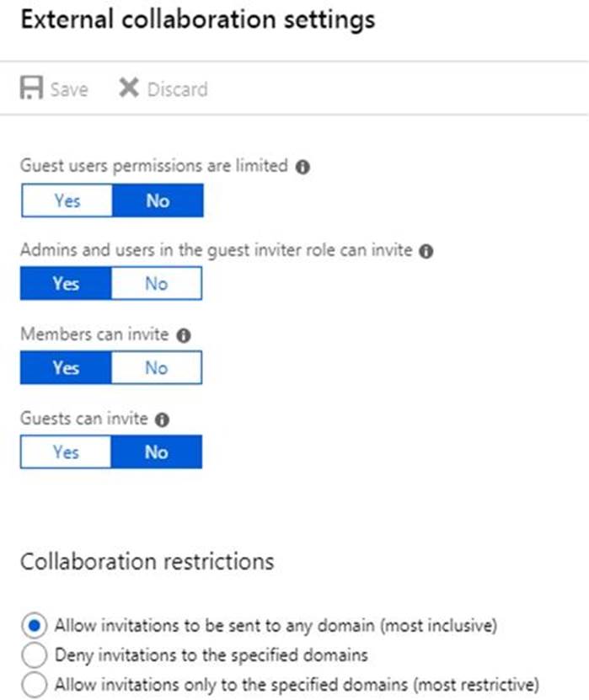Click the floppy disk Save icon

(x=31, y=88)
